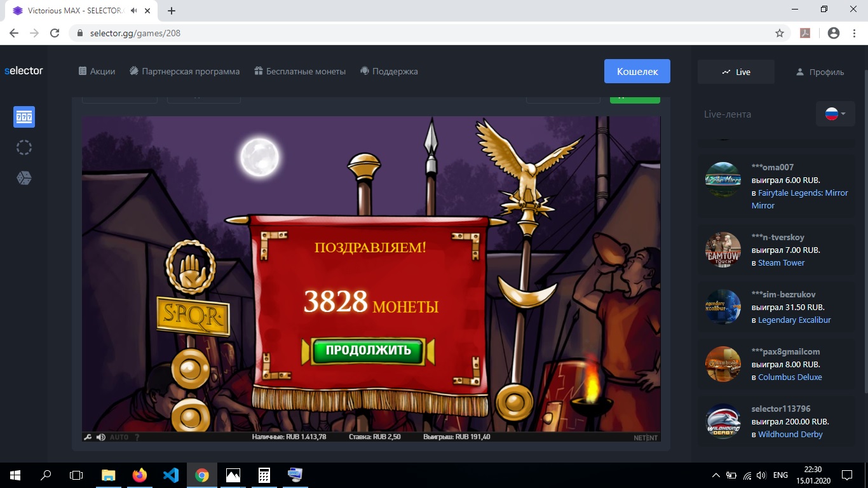This screenshot has width=868, height=488.
Task: Open the Legendary Excalibur game link
Action: click(794, 320)
